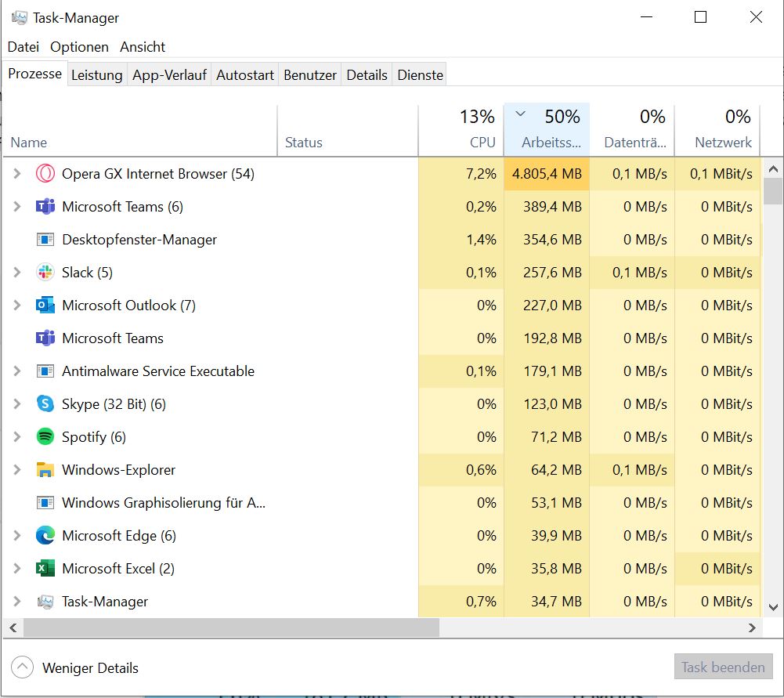Click the Windows Graphisolierung process icon
This screenshot has height=698, width=784.
point(45,502)
